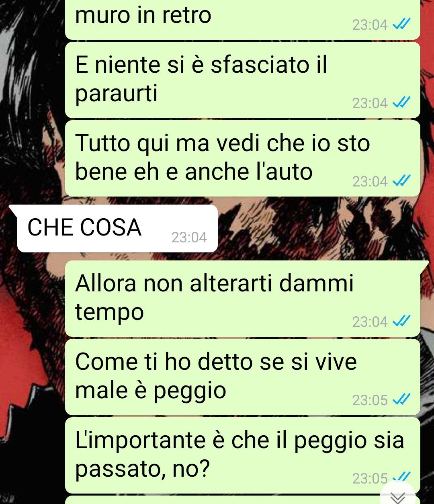Tap the 23:04 timestamp on 'paraurti' message
434x504 pixels.
(370, 104)
